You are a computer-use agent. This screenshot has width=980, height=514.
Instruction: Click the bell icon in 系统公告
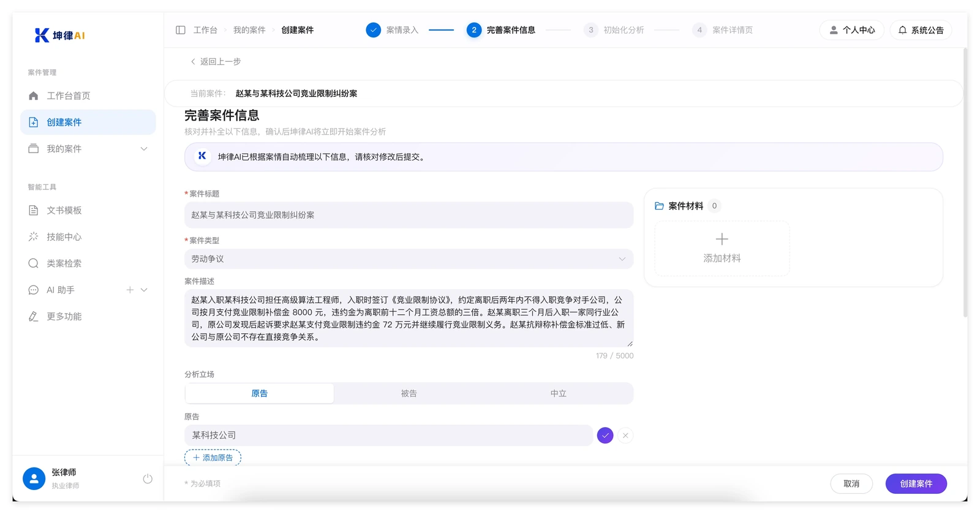(903, 30)
